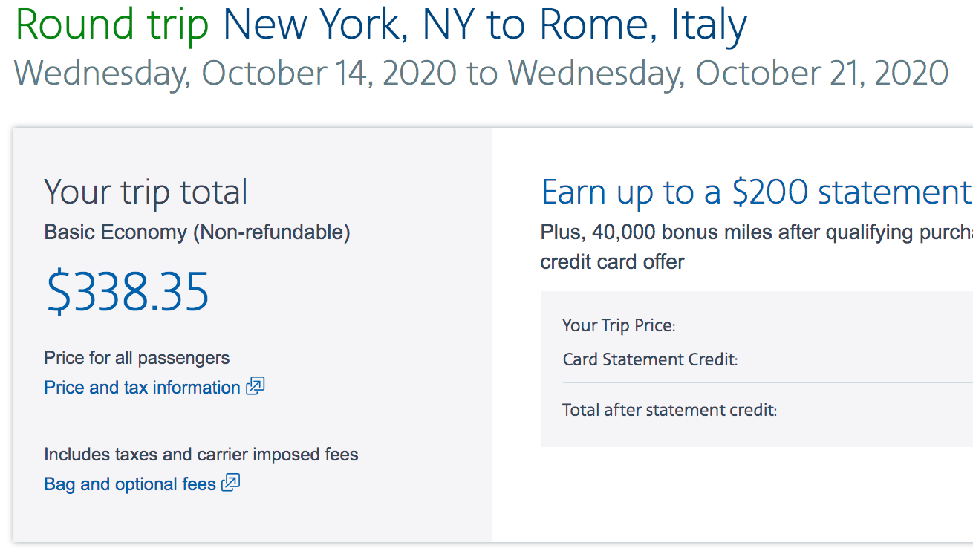
Task: Select the "Your trip total" heading
Action: [x=146, y=192]
